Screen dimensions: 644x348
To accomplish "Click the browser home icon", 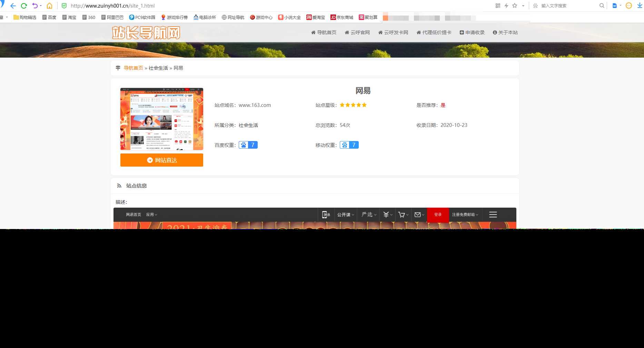I will click(x=49, y=6).
